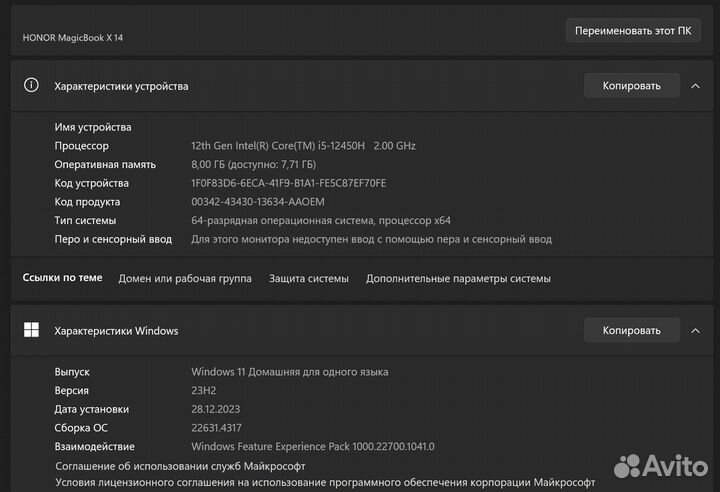Collapse the Характеристики устройства section chevron
The width and height of the screenshot is (720, 492).
coord(695,86)
